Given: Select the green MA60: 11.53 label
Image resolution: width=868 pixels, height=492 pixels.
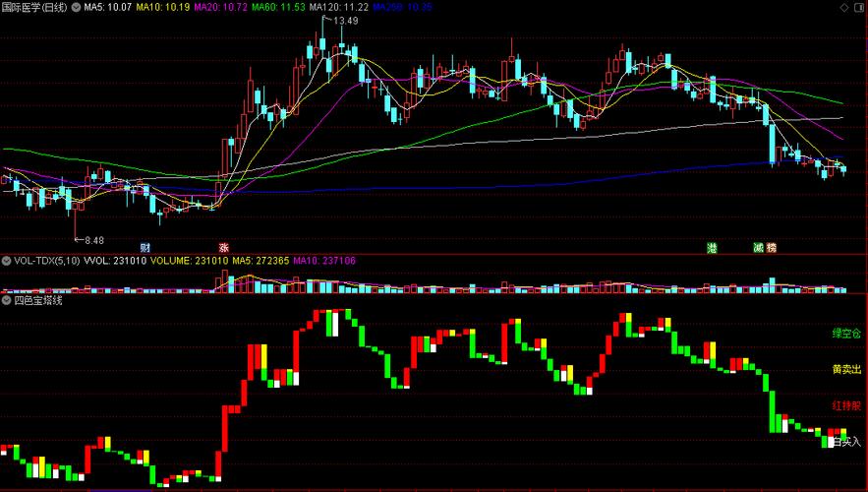Looking at the screenshot, I should point(278,7).
